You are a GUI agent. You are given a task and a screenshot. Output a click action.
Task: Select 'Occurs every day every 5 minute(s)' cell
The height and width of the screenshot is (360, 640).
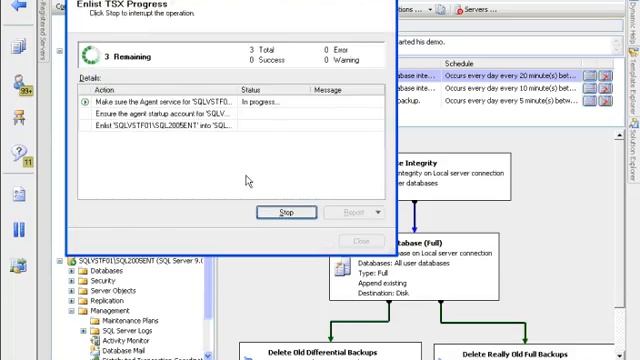(x=511, y=100)
